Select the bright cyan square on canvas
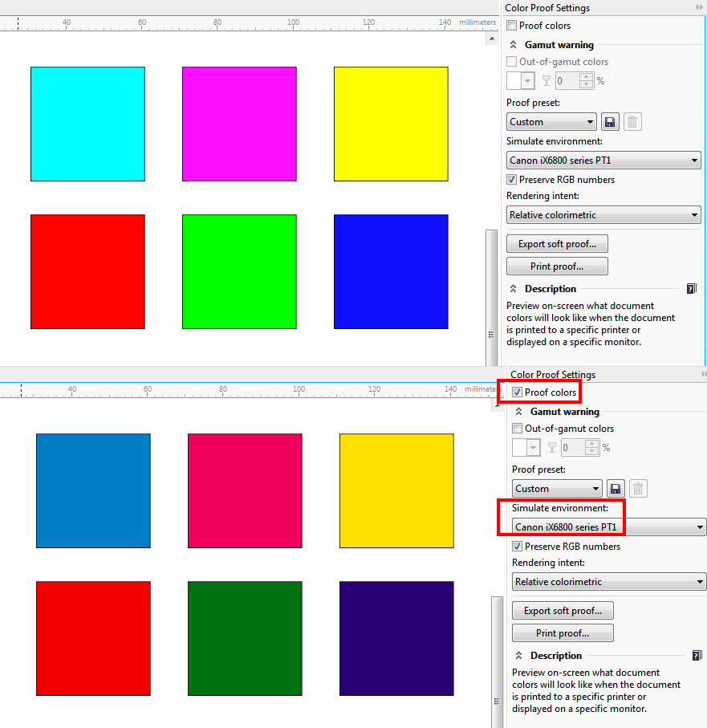Viewport: 707px width, 728px height. [87, 124]
